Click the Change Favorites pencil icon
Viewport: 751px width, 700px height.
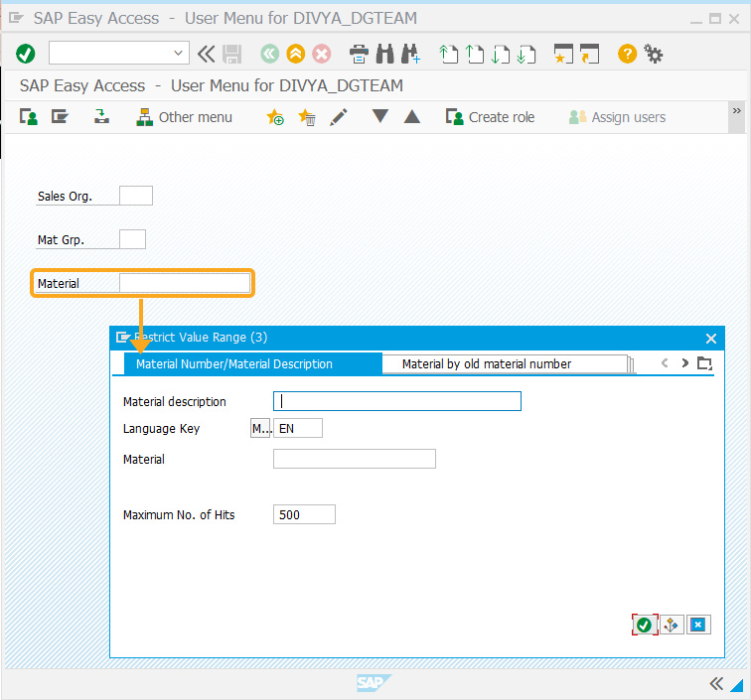coord(339,117)
